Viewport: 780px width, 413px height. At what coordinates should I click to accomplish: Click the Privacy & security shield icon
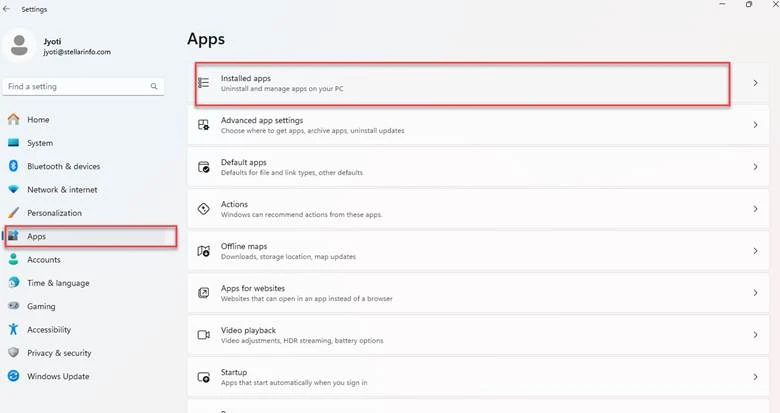click(14, 353)
